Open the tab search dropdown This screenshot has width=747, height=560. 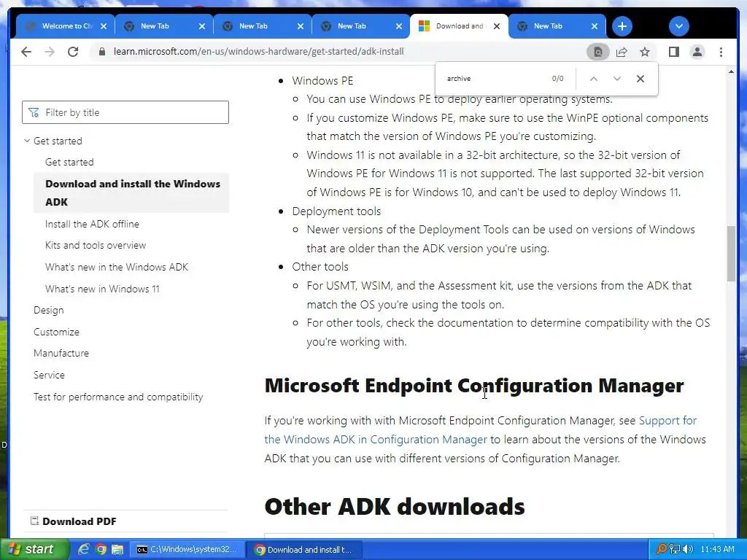[x=679, y=26]
